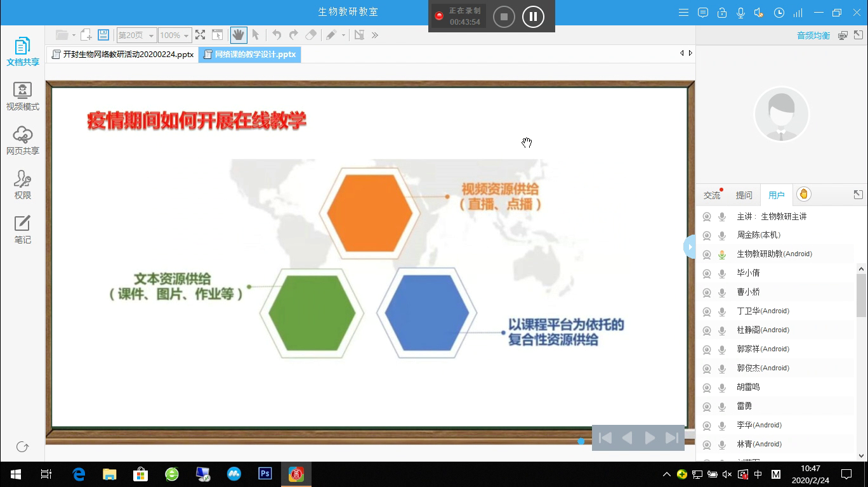The height and width of the screenshot is (487, 868).
Task: Pause the screen recording
Action: [533, 16]
